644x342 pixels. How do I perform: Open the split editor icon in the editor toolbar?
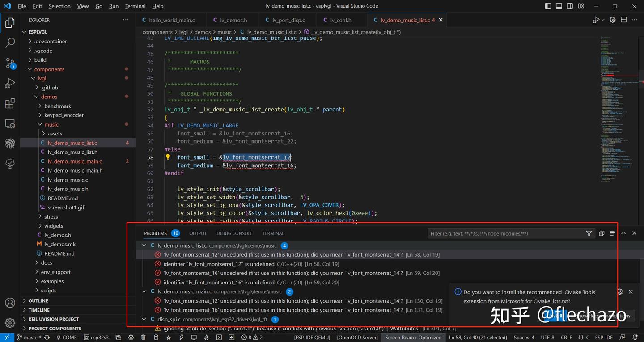point(623,20)
